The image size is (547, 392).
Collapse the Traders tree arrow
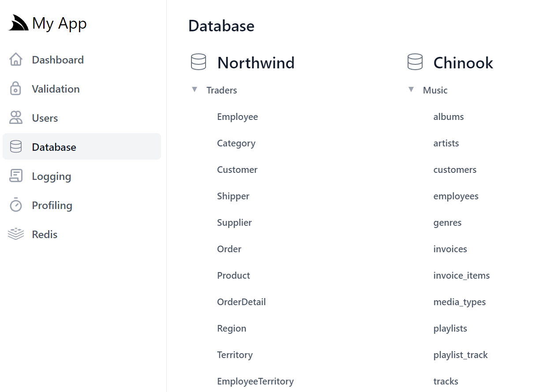click(x=195, y=90)
